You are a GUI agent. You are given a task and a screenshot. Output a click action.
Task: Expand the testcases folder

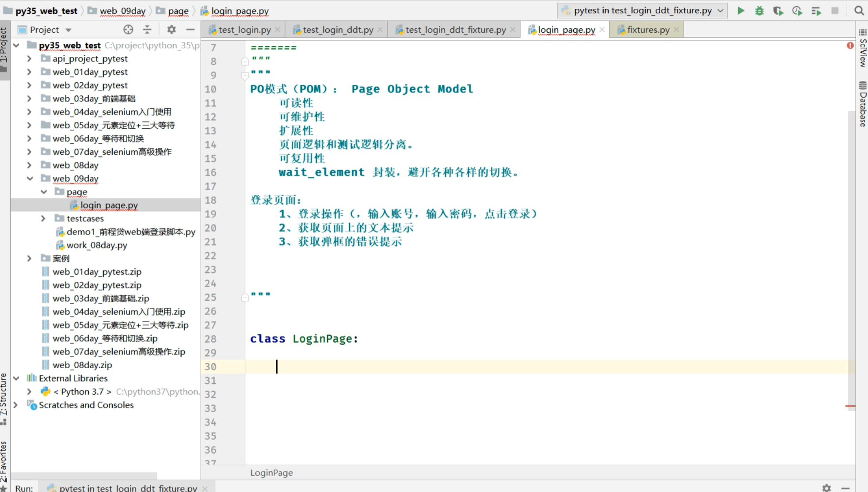coord(43,218)
